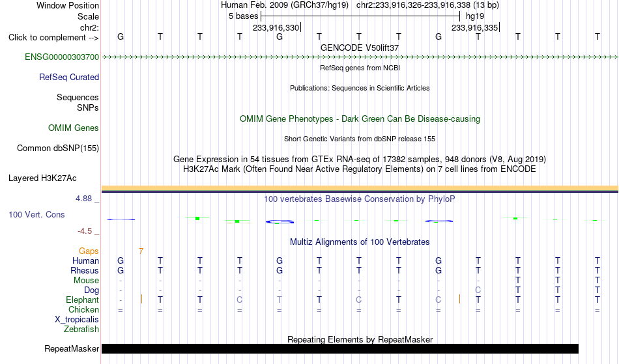
Task: Click the chr2:233,916,326-233,916,338 position text
Action: (427, 5)
